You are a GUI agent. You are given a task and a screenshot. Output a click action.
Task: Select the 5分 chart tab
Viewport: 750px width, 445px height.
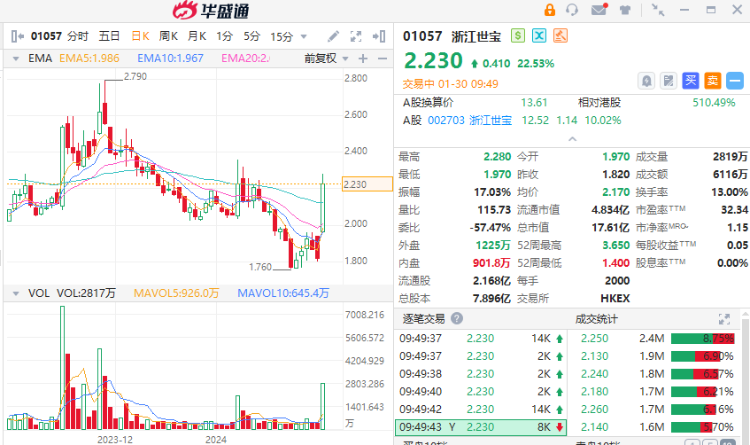coord(252,36)
